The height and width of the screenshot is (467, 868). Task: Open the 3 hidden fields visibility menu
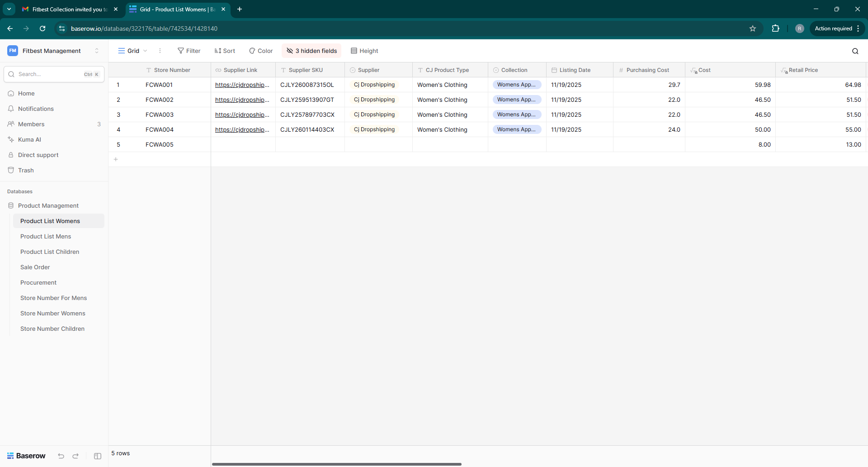pyautogui.click(x=312, y=51)
